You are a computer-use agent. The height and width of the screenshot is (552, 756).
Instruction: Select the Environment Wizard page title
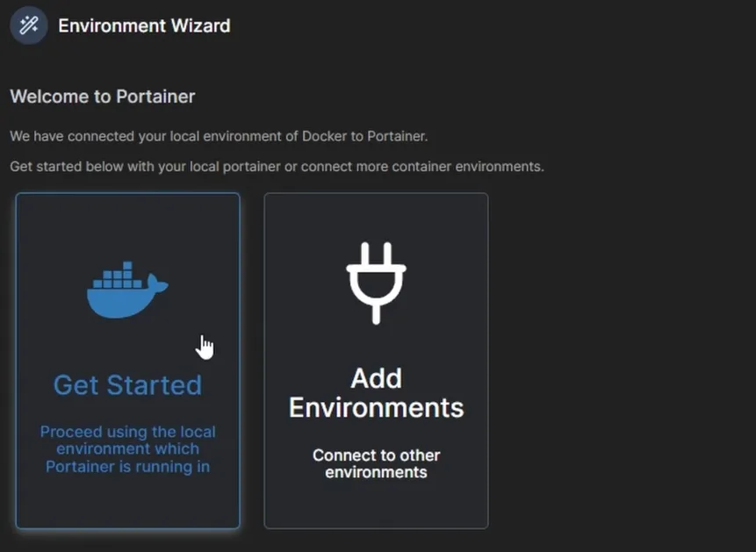[x=144, y=25]
